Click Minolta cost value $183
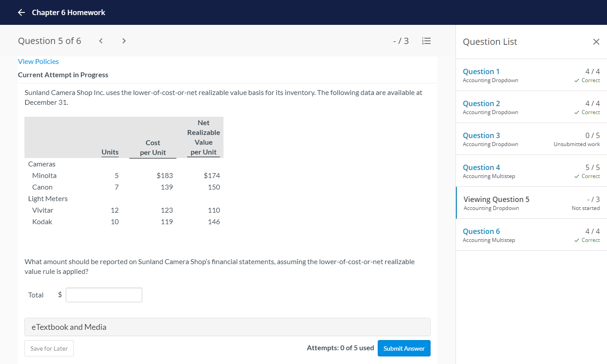The width and height of the screenshot is (607, 364). point(165,176)
